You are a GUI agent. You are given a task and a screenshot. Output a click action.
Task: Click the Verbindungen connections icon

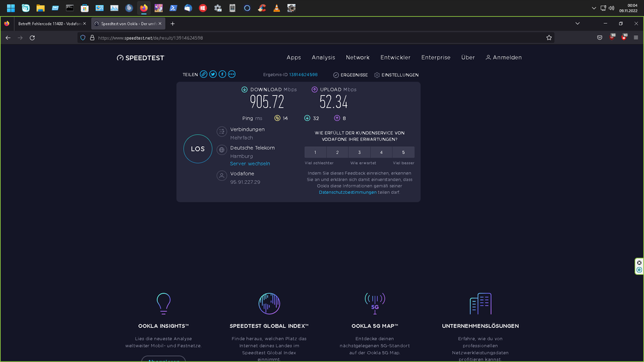click(222, 131)
